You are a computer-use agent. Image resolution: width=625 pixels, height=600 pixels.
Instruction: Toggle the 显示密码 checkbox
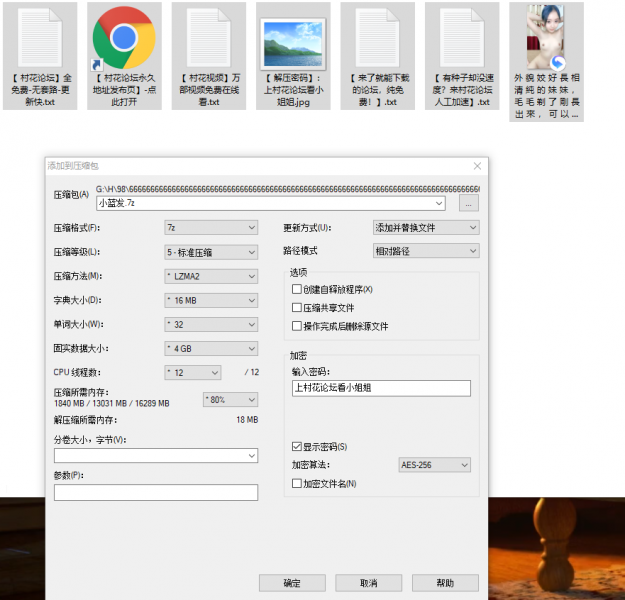tap(297, 446)
